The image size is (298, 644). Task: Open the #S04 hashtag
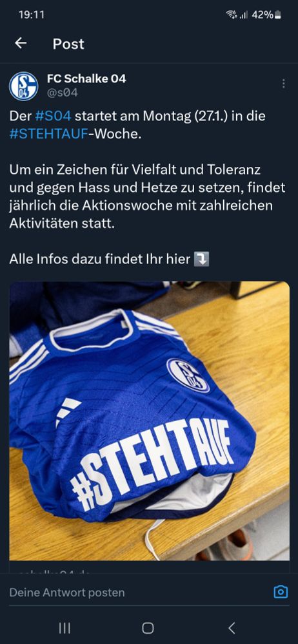53,116
